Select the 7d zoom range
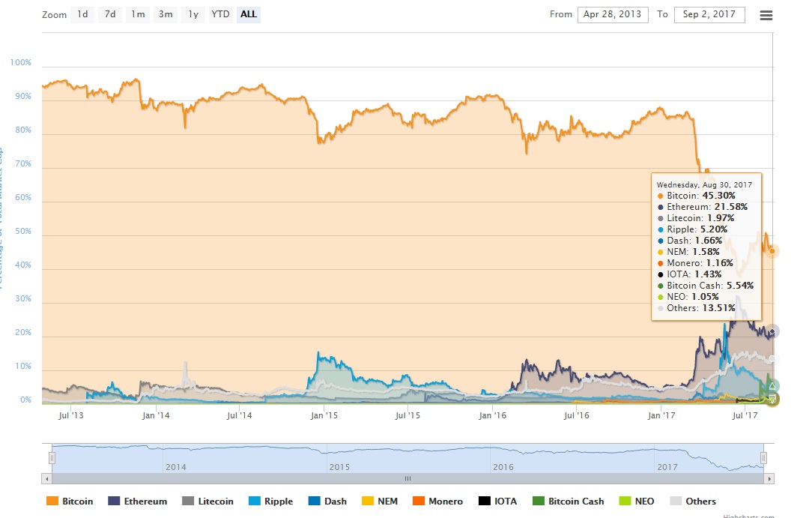812x518 pixels. click(x=110, y=14)
